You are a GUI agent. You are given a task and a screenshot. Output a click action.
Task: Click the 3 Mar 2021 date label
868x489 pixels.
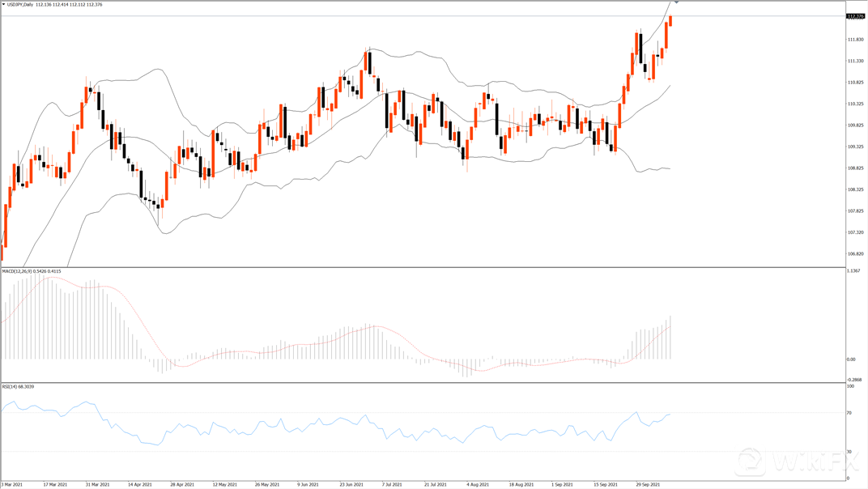tap(13, 484)
